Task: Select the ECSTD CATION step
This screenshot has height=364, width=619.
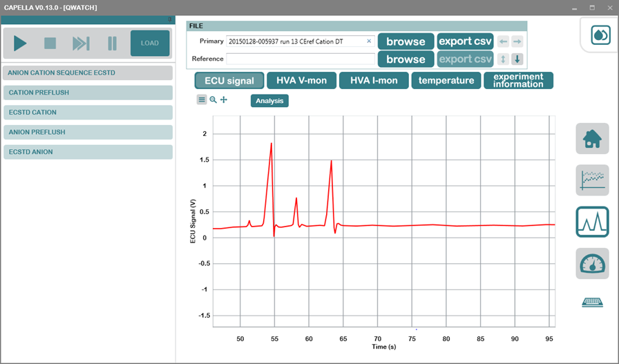Action: point(88,113)
